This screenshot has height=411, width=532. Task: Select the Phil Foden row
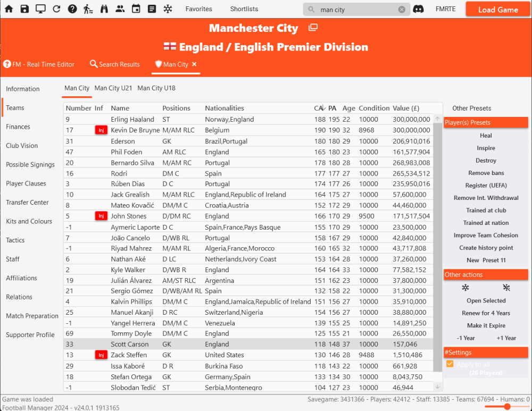click(x=248, y=152)
